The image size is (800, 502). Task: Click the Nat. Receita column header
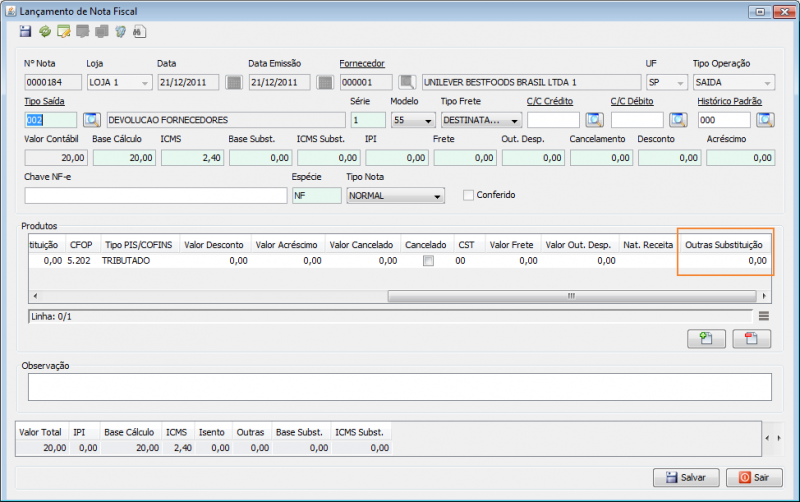pos(648,245)
